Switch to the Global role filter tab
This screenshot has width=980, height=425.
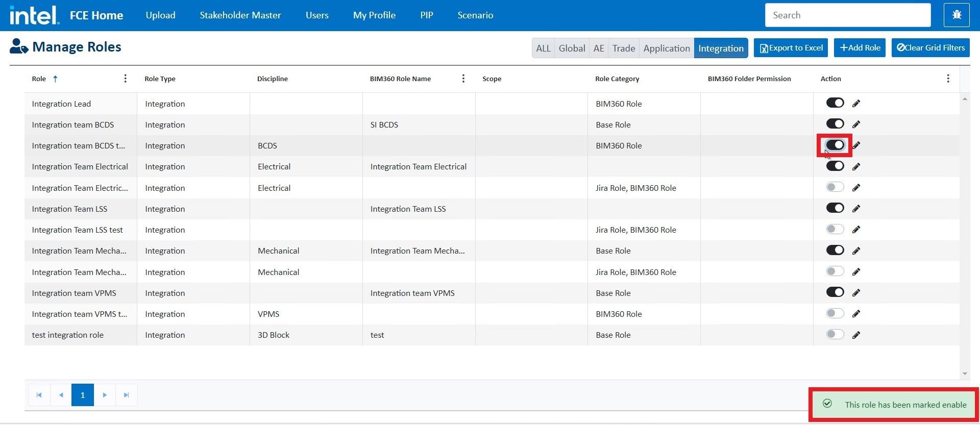(572, 48)
